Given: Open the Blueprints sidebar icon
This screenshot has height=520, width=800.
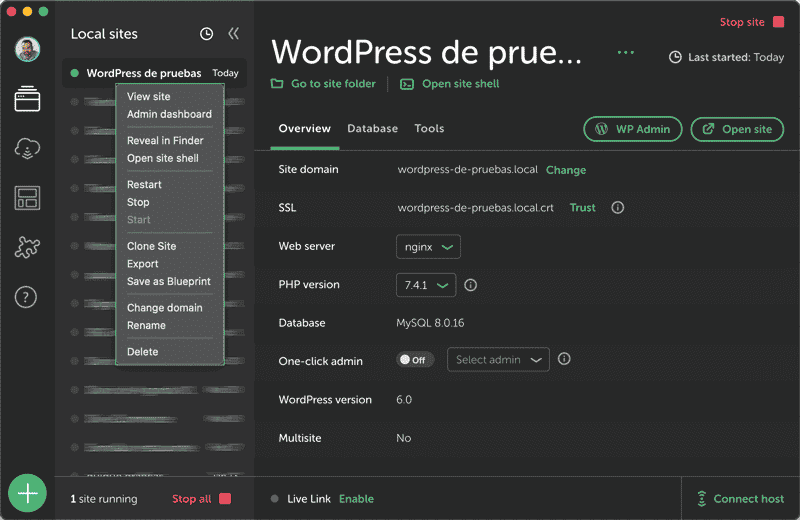Looking at the screenshot, I should coord(27,198).
